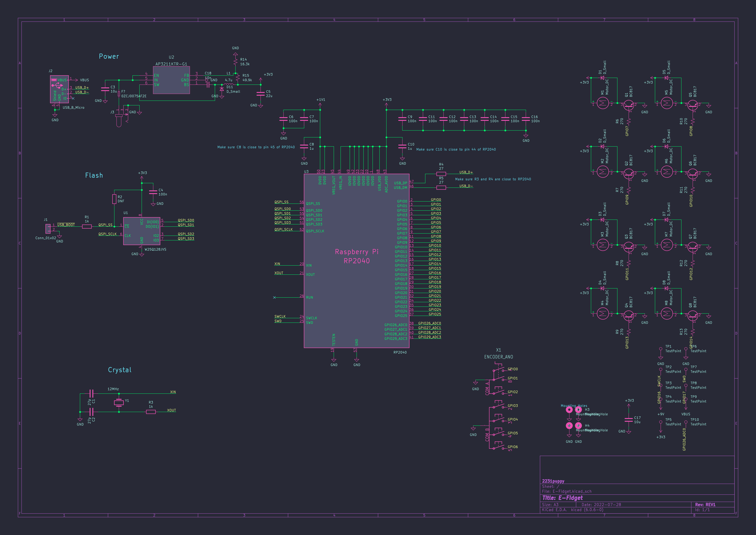
Task: Select the AP3211KTR-G1 regulator U2 body
Action: [171, 80]
